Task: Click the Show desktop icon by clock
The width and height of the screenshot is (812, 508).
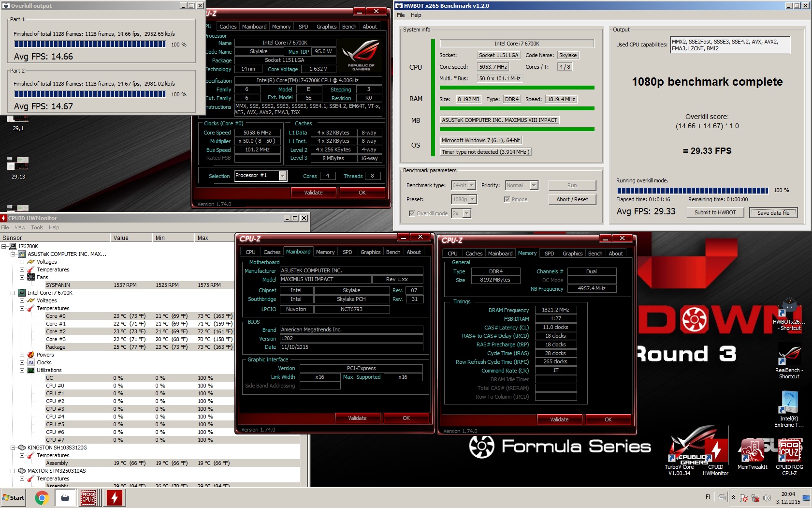Action: tap(806, 498)
